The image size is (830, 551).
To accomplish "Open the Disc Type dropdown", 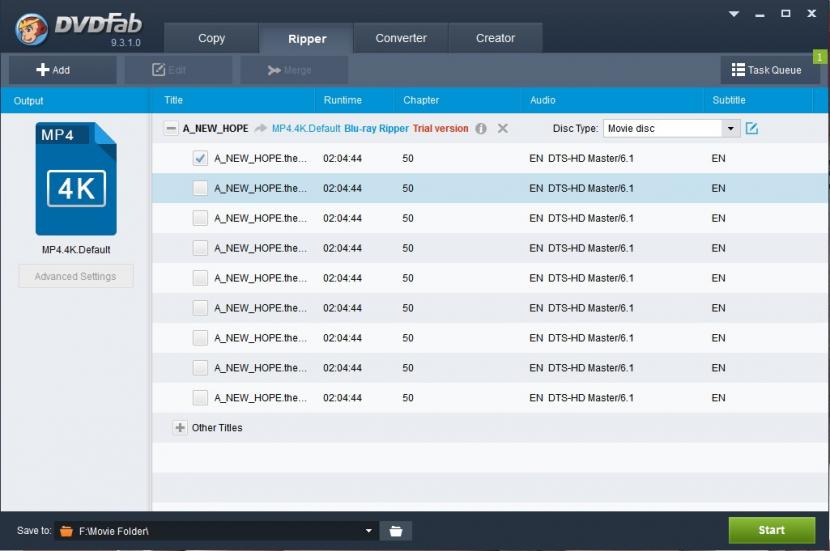I will pyautogui.click(x=730, y=129).
